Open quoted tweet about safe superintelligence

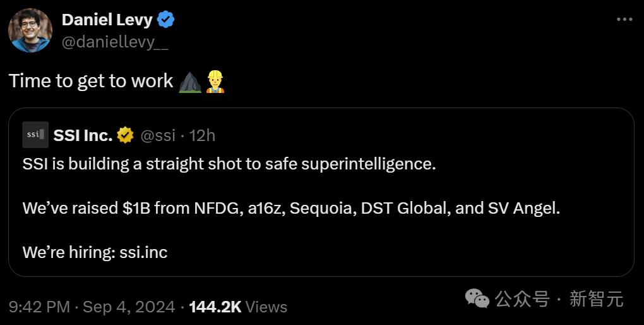coord(229,164)
